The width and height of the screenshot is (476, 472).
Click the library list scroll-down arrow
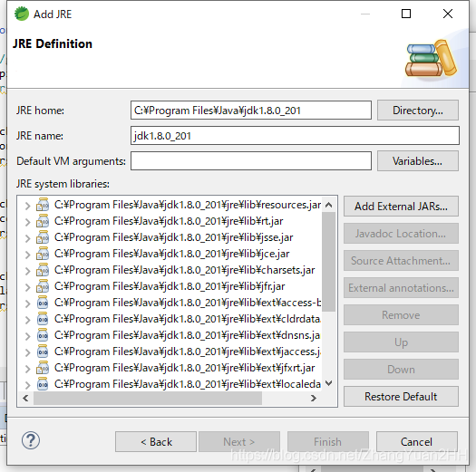(328, 383)
